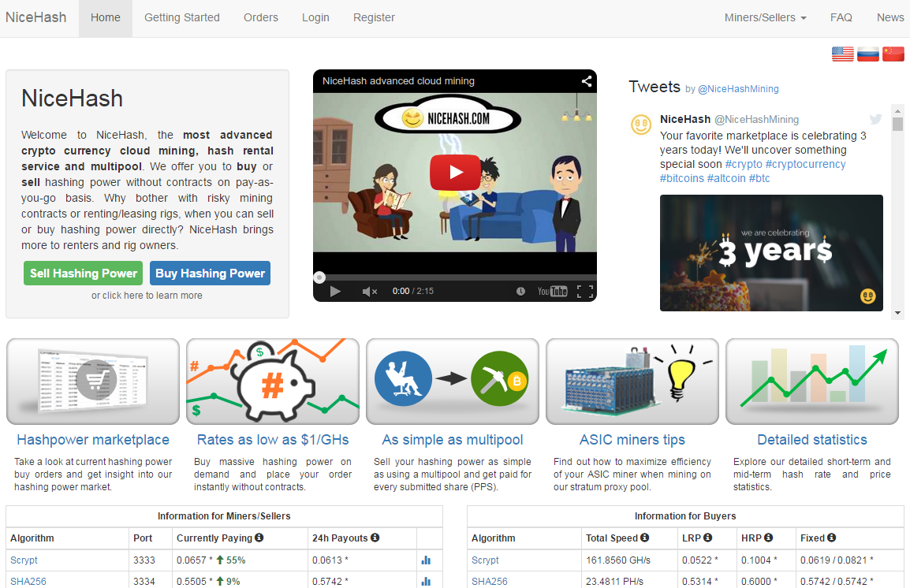Expand the Miners/Sellers dropdown menu
This screenshot has width=910, height=588.
pyautogui.click(x=766, y=17)
